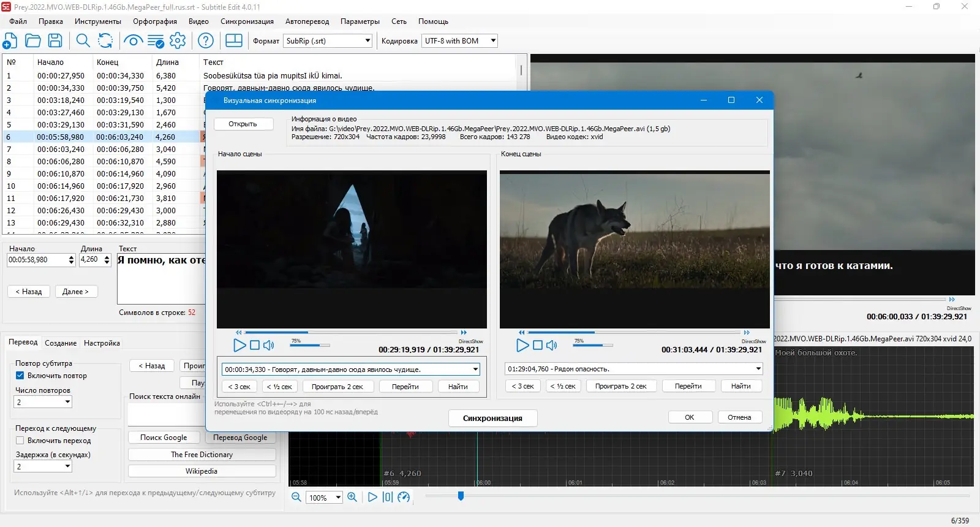Open the waveform 100% zoom dropdown
The height and width of the screenshot is (527, 980).
coord(338,498)
